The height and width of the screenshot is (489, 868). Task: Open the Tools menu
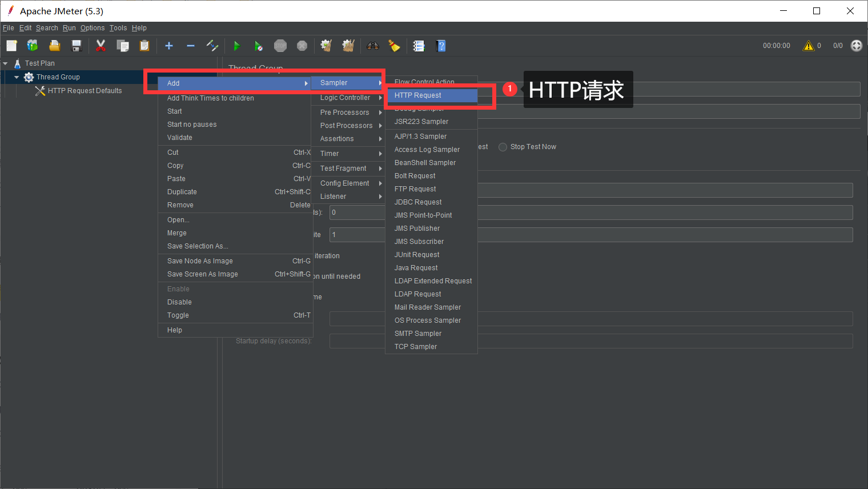pyautogui.click(x=118, y=28)
